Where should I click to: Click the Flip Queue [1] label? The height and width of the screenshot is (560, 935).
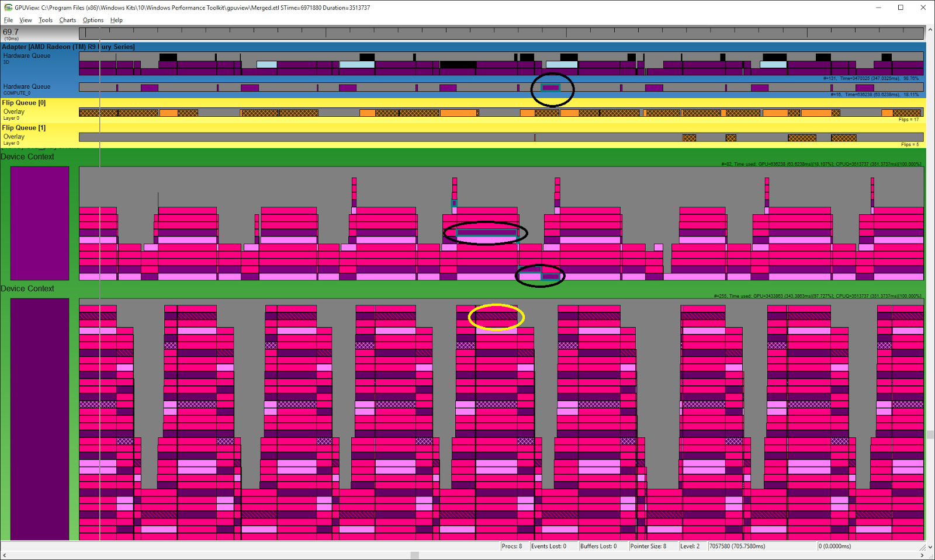pos(24,128)
